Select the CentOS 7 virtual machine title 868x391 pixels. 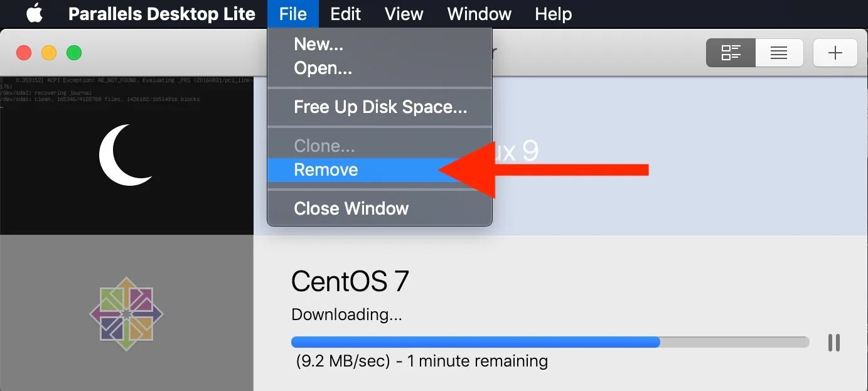click(350, 281)
